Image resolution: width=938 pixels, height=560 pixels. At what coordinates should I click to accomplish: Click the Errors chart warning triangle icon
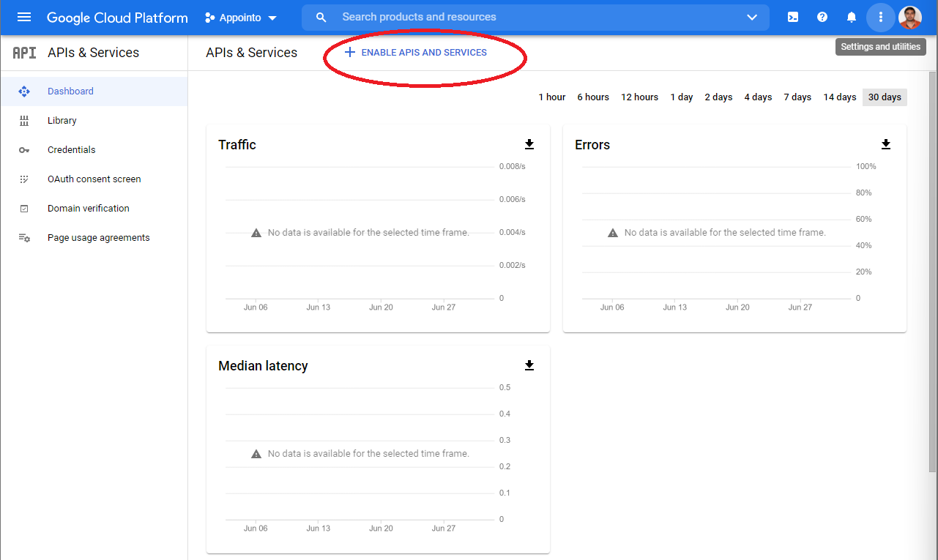point(613,233)
